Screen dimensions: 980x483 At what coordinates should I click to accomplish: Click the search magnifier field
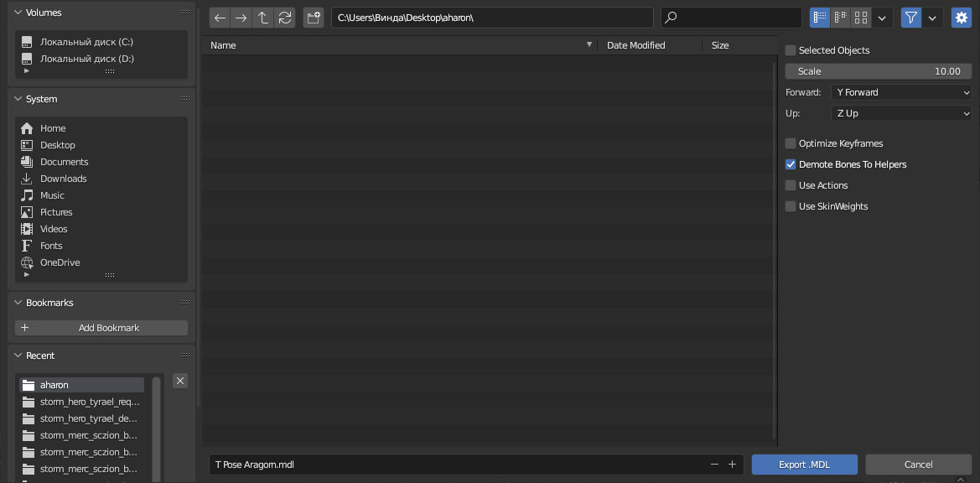click(x=731, y=18)
